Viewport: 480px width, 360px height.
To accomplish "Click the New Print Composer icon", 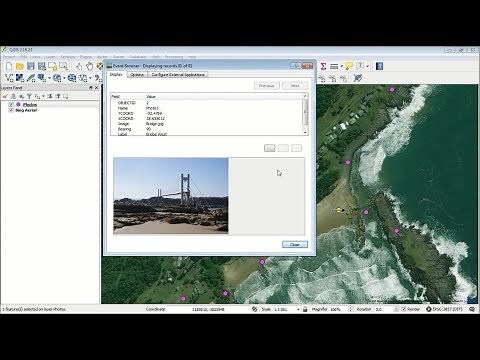I will point(52,66).
